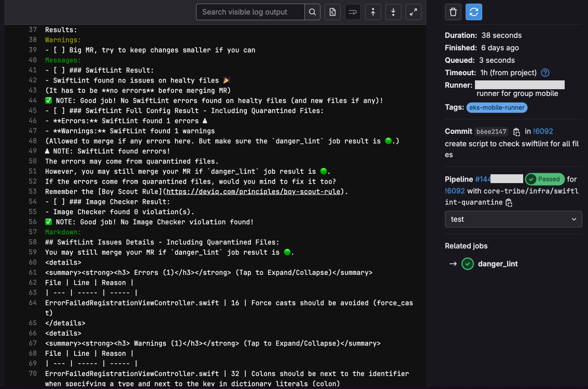This screenshot has width=588, height=389.
Task: Erase job log with trash icon
Action: point(453,12)
